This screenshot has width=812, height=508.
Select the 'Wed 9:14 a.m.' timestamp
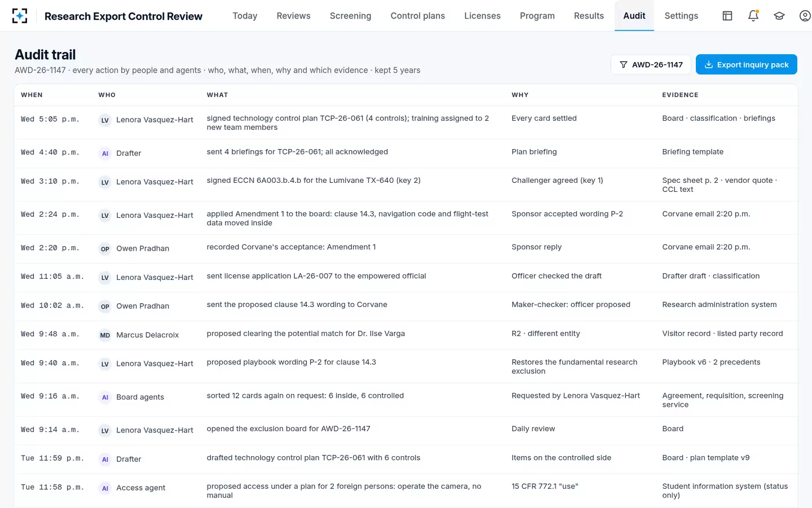(50, 430)
